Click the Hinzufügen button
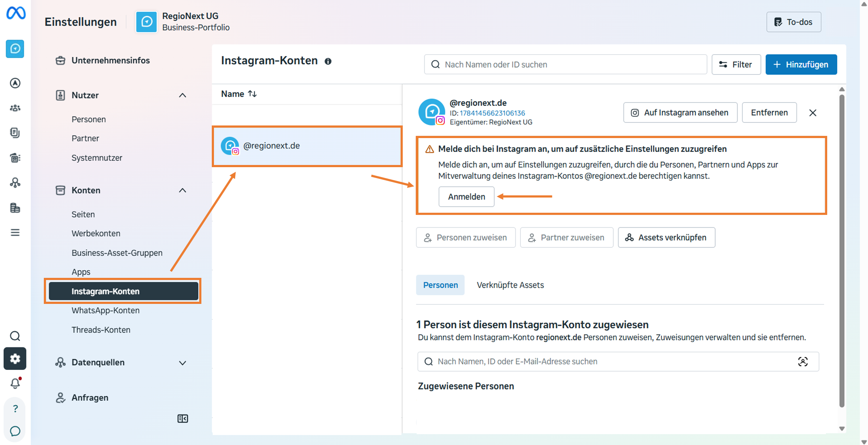Image resolution: width=868 pixels, height=445 pixels. pos(801,64)
